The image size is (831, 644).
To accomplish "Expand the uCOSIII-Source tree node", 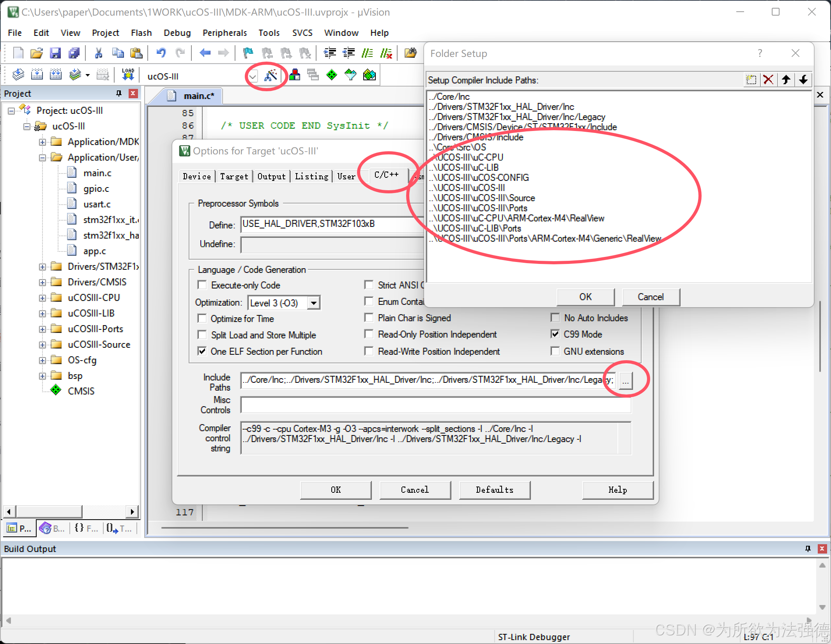I will coord(43,344).
